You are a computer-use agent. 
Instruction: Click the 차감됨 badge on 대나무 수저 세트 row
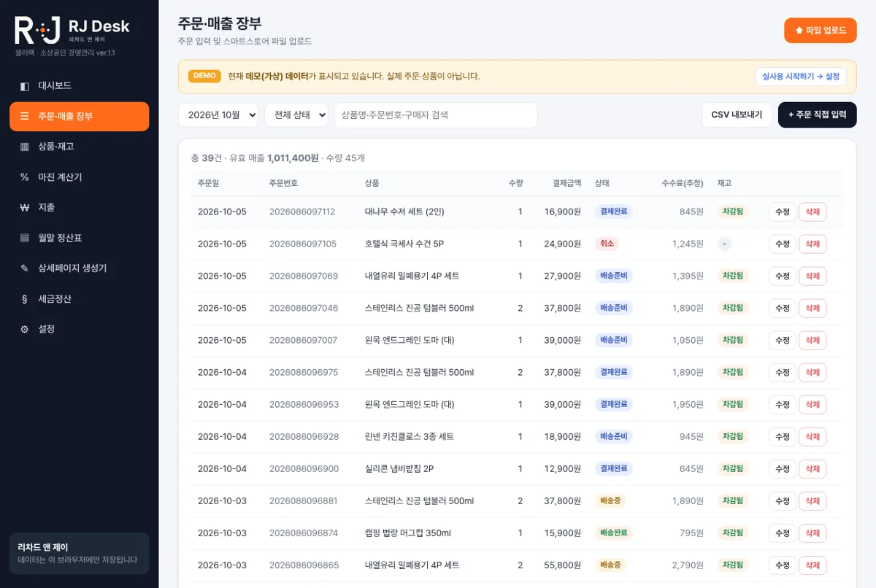pyautogui.click(x=733, y=212)
